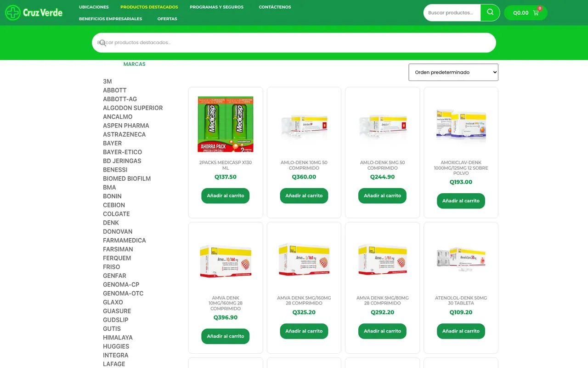
Task: Open the Amva Denk 10mg/160mg image
Action: tap(226, 259)
